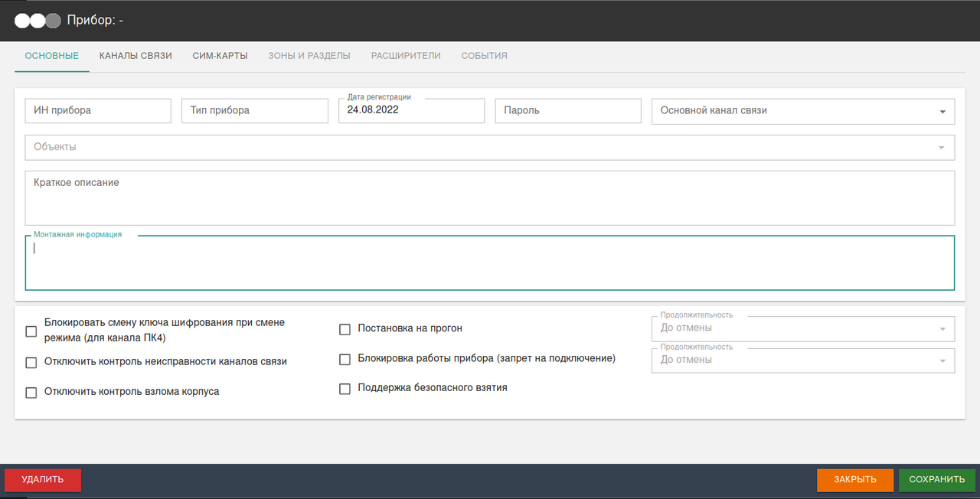980x499 pixels.
Task: Switch to the Каналы связи tab
Action: (x=136, y=56)
